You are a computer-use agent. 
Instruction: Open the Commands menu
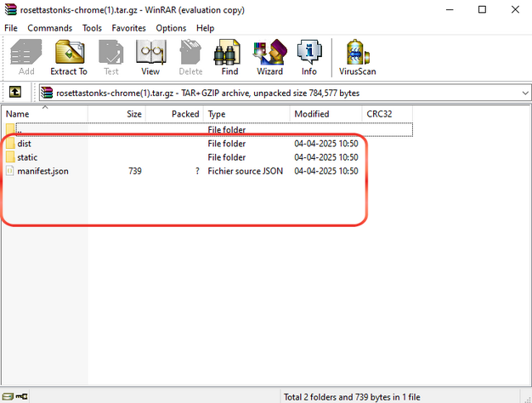(x=50, y=28)
